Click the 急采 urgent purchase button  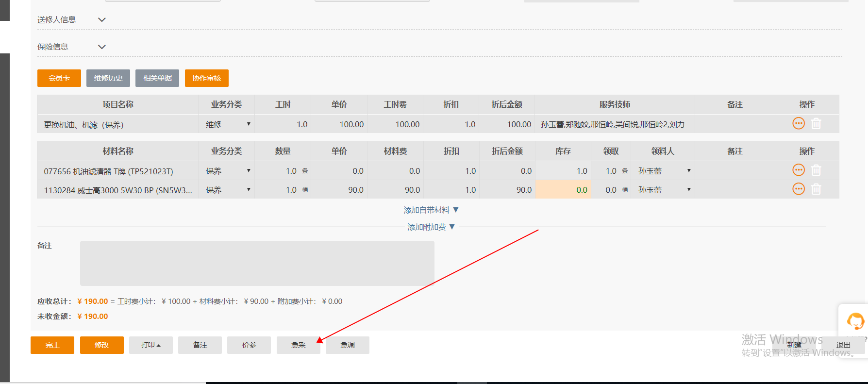299,345
